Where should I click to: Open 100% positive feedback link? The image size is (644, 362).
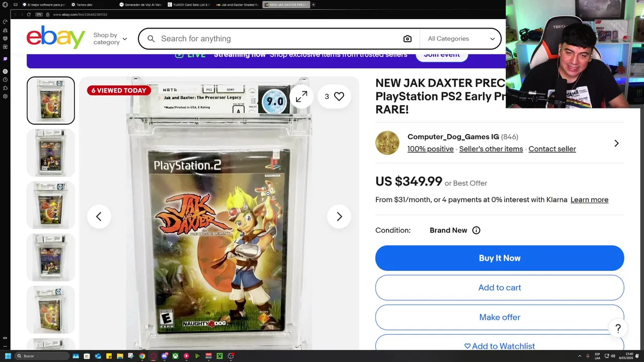pyautogui.click(x=430, y=149)
